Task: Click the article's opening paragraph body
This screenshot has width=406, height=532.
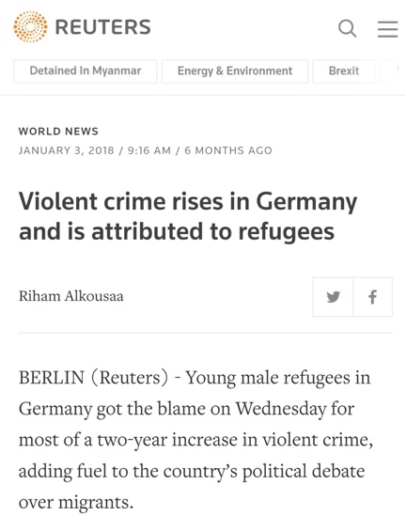Action: (195, 440)
